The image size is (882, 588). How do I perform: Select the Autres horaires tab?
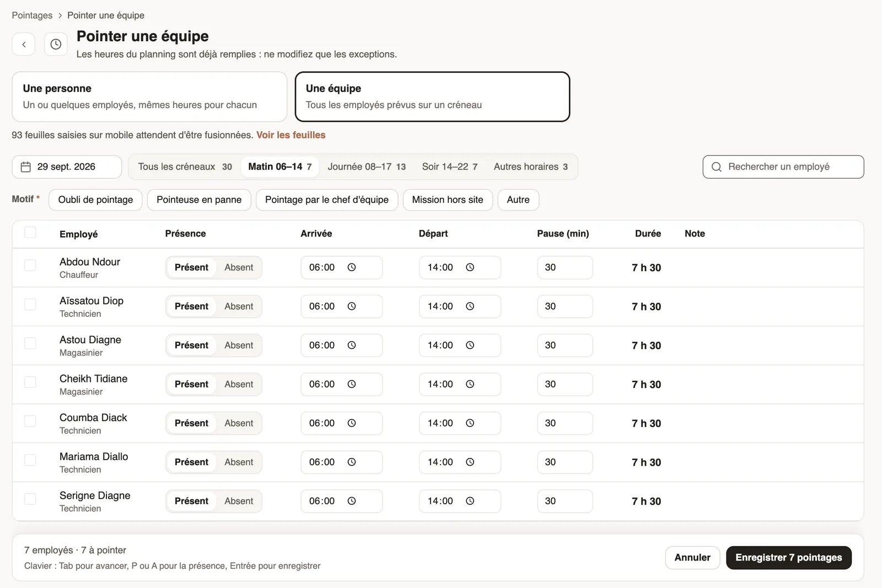click(x=531, y=167)
